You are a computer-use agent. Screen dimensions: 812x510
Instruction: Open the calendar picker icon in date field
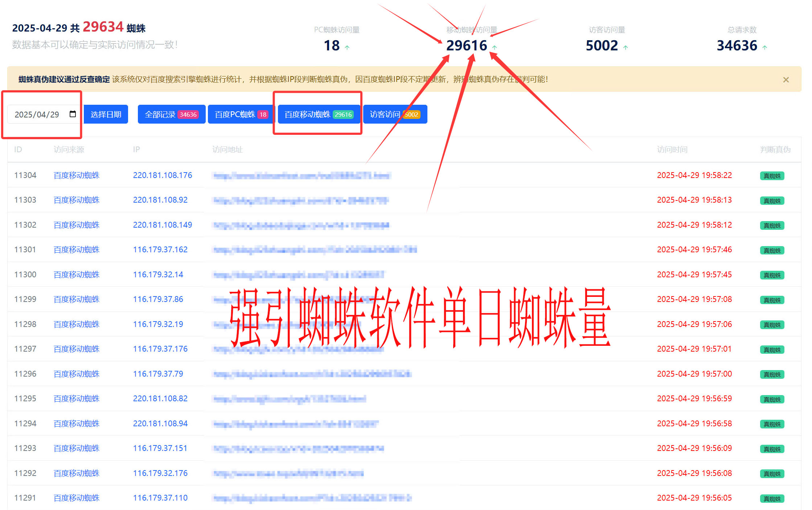73,114
